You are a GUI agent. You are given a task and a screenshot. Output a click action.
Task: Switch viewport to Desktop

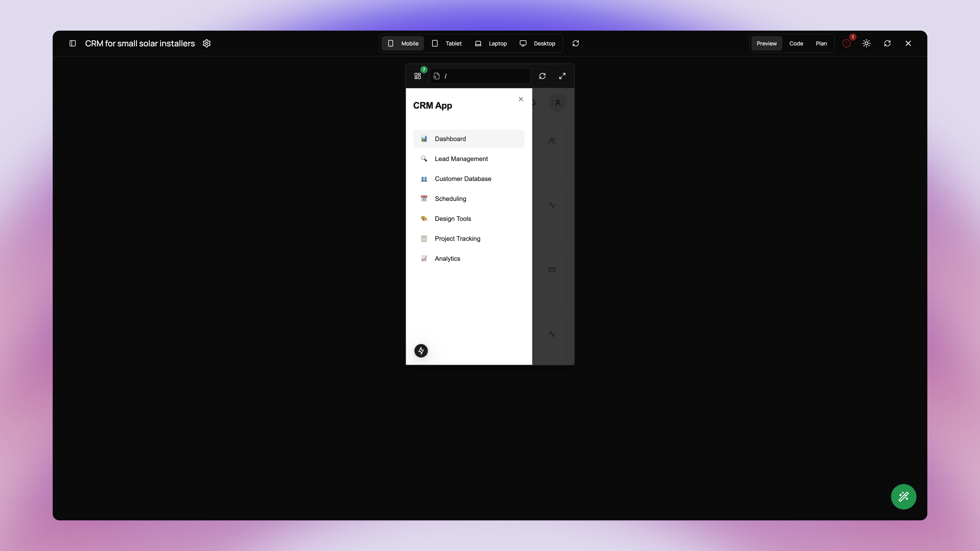click(538, 43)
